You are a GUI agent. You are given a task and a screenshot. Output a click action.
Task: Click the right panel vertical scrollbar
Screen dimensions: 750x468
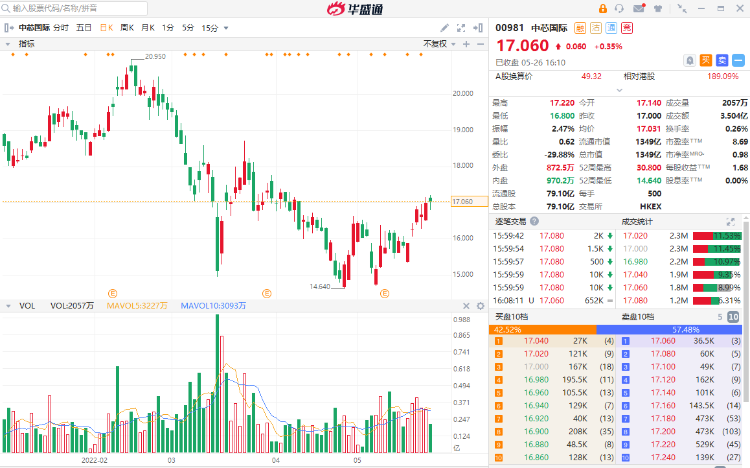[746, 311]
